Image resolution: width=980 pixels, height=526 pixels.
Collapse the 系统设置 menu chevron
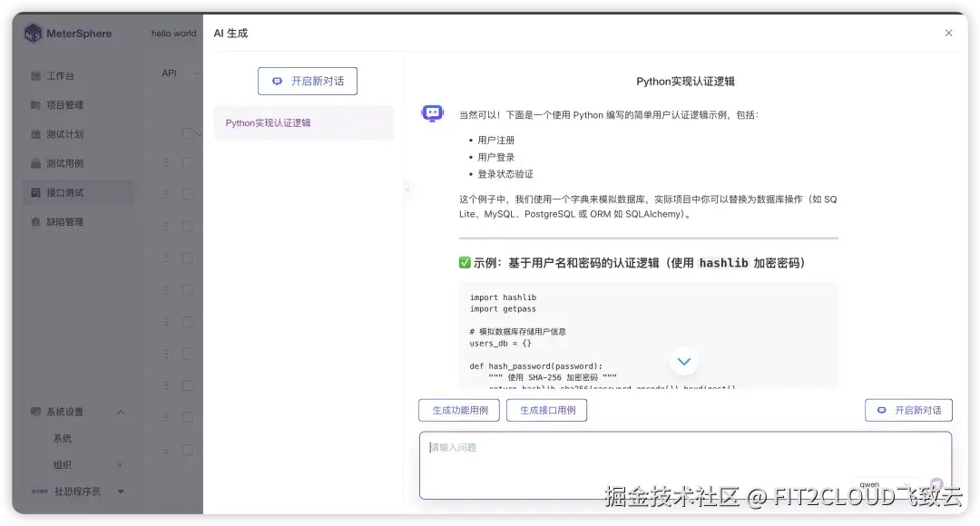coord(121,412)
